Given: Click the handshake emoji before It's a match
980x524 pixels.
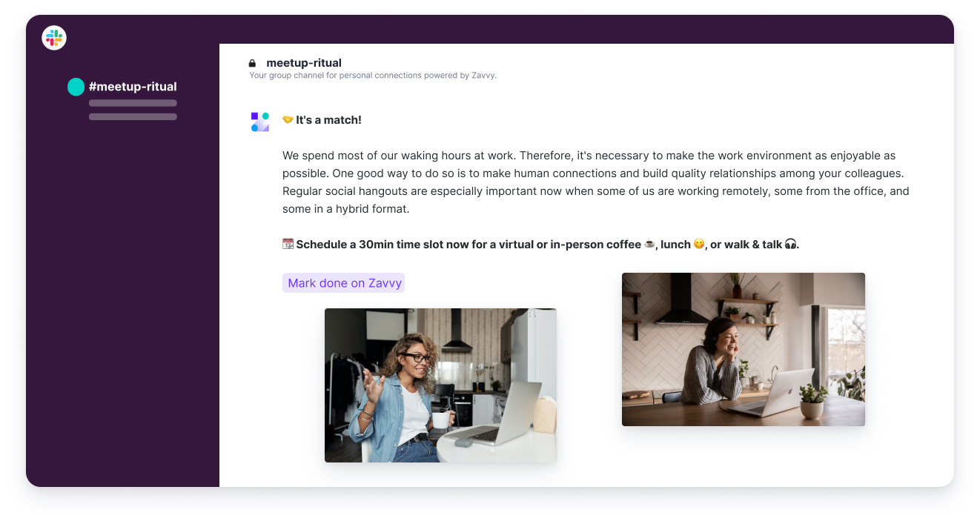Looking at the screenshot, I should click(x=288, y=119).
